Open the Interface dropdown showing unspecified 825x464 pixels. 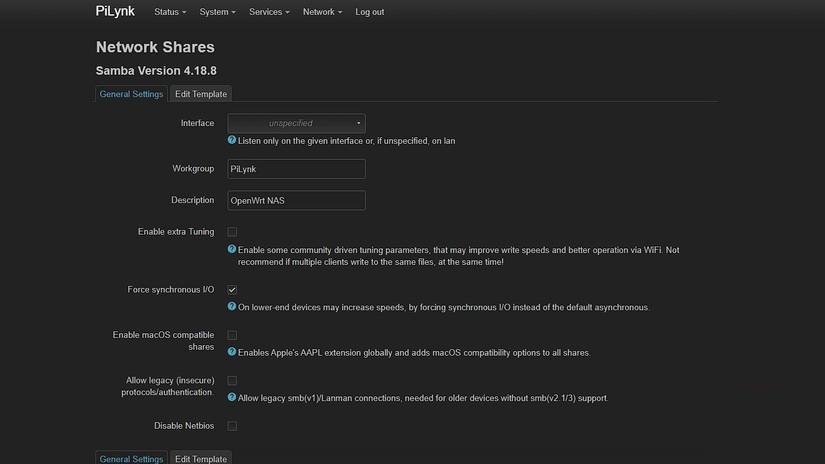(x=296, y=123)
